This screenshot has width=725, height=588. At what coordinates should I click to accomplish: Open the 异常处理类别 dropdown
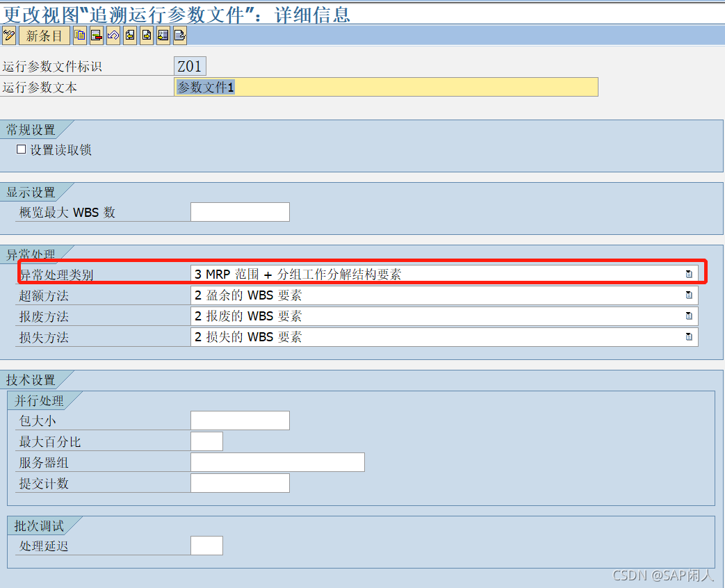click(x=688, y=274)
